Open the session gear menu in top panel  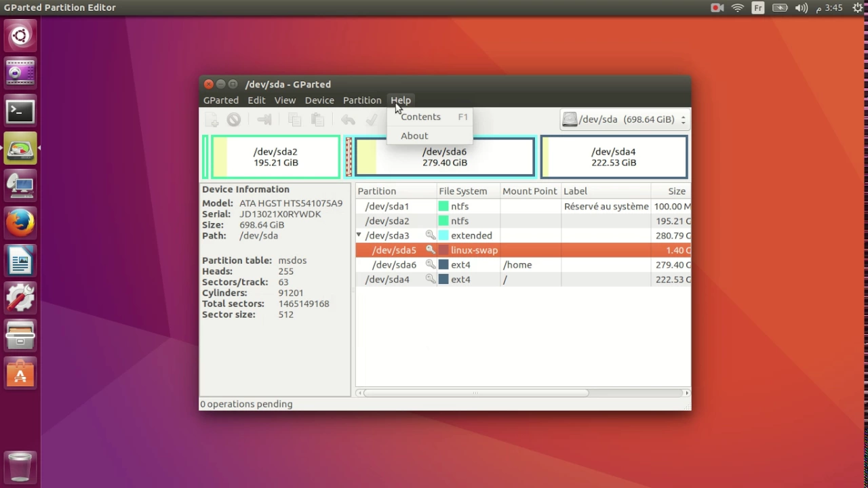click(858, 7)
